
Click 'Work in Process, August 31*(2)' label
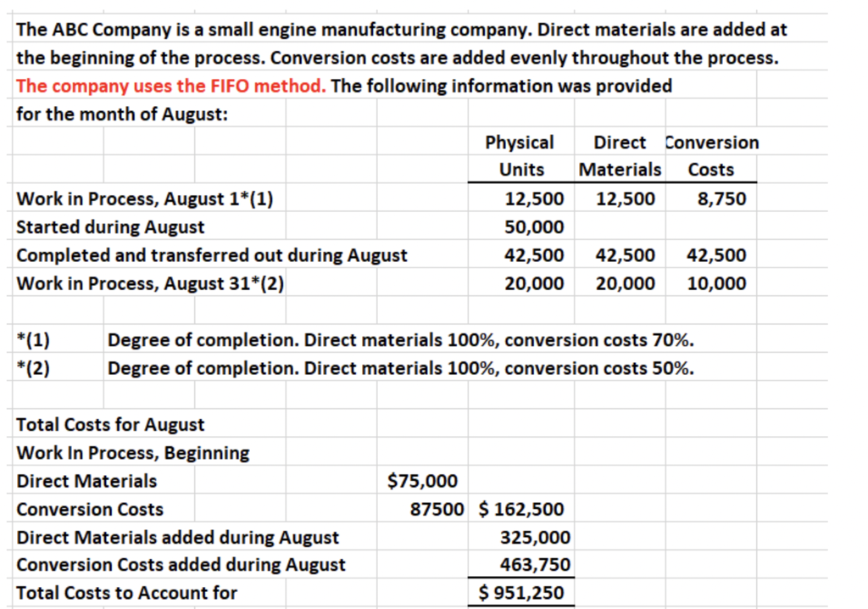(150, 283)
